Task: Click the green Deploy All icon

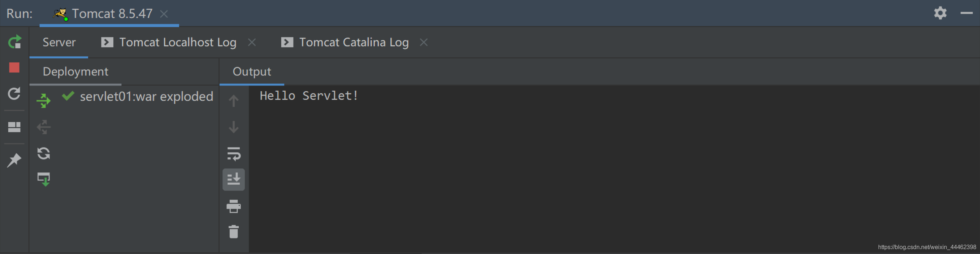Action: (43, 101)
